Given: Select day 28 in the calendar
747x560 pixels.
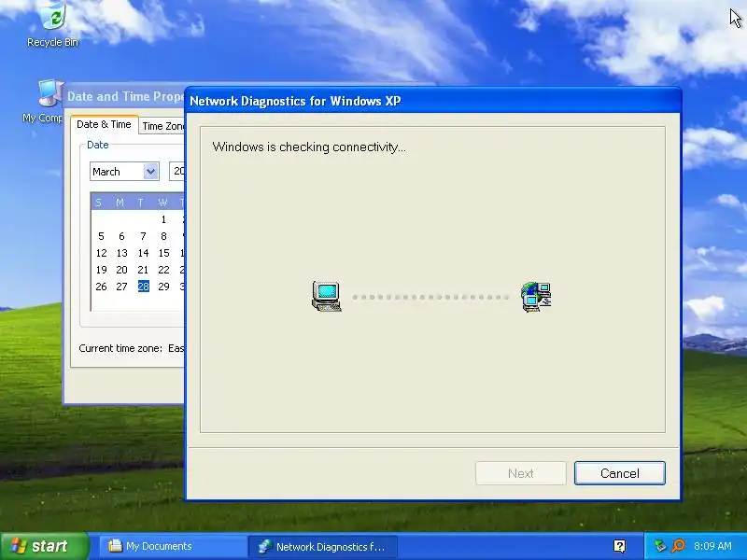Looking at the screenshot, I should click(144, 287).
